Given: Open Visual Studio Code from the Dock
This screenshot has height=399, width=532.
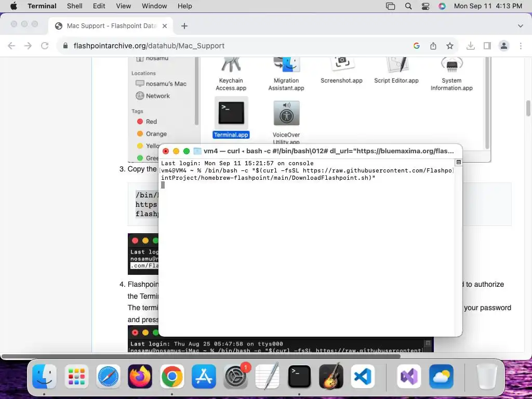Looking at the screenshot, I should click(363, 376).
